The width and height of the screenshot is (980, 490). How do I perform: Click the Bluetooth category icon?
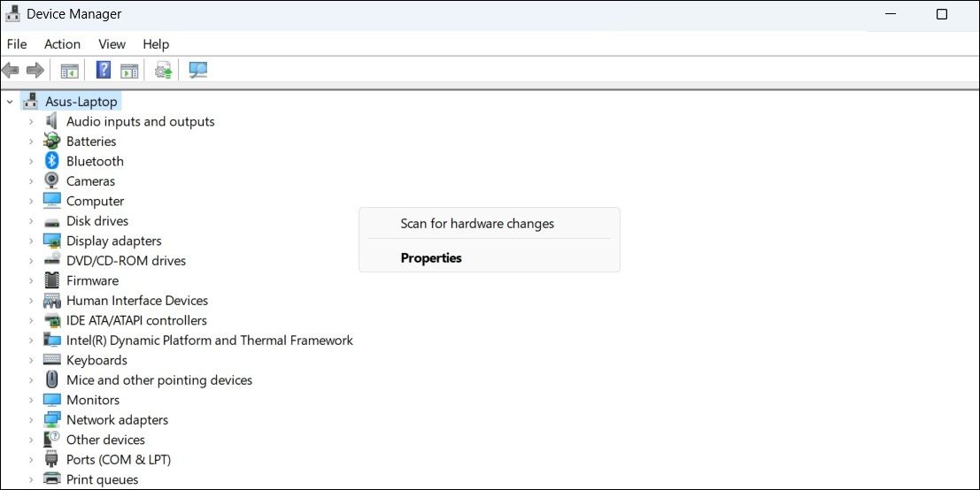pos(52,161)
